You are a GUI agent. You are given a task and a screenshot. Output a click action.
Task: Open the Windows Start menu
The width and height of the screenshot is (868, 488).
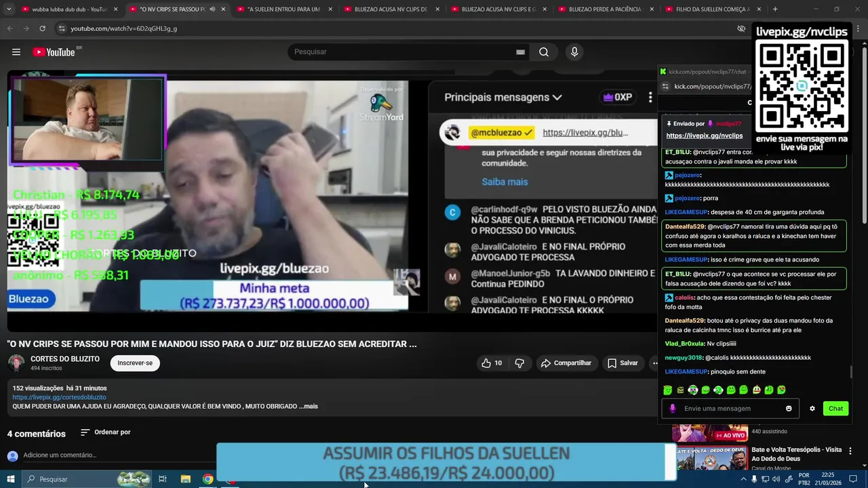[10, 479]
